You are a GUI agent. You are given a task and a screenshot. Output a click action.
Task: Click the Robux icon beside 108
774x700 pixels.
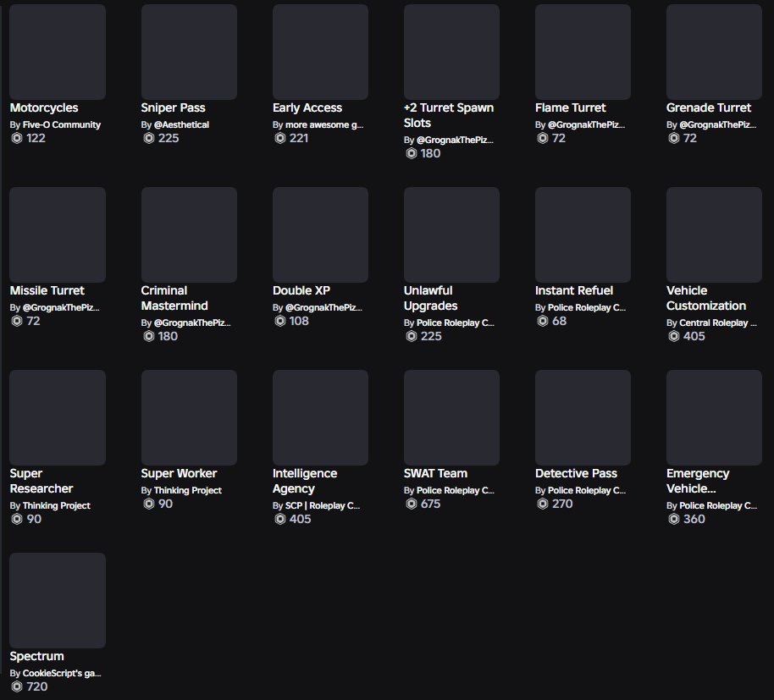click(280, 321)
